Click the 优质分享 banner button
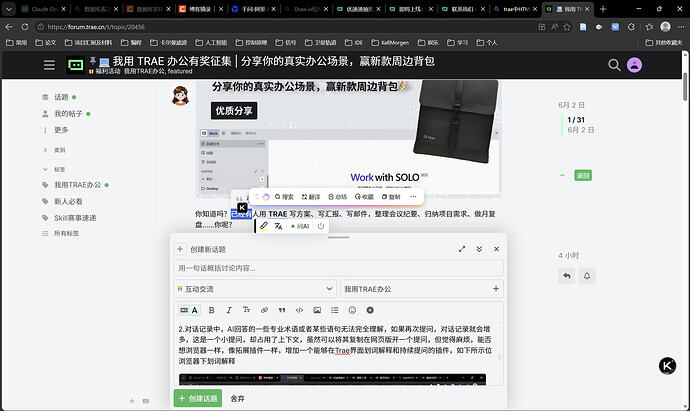The height and width of the screenshot is (411, 690). point(234,110)
